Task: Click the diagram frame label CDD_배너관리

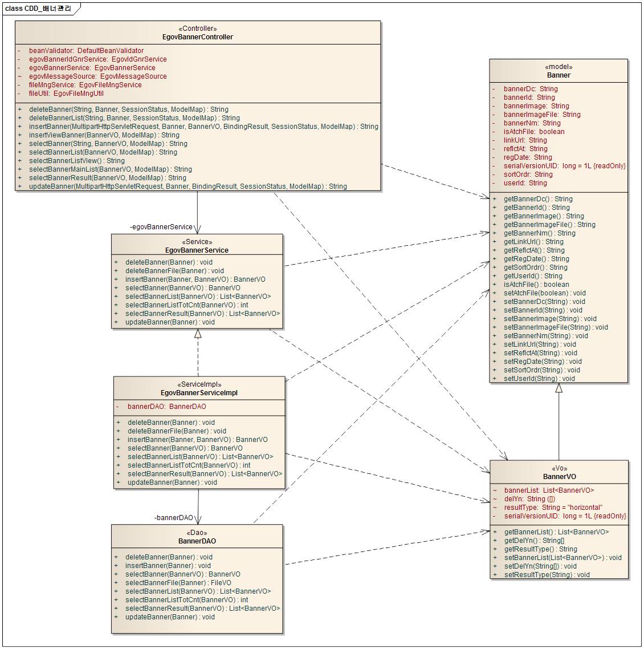Action: click(x=39, y=9)
